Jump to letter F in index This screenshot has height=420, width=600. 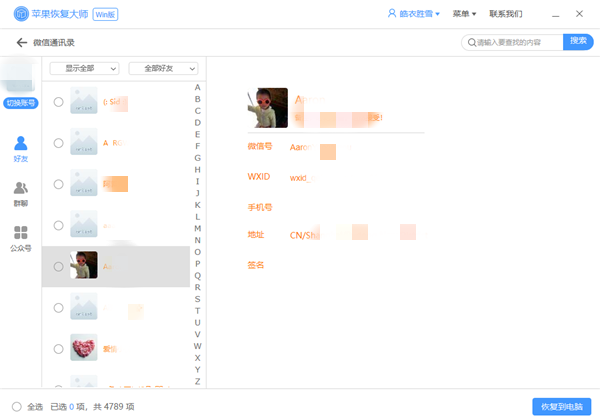coord(197,146)
